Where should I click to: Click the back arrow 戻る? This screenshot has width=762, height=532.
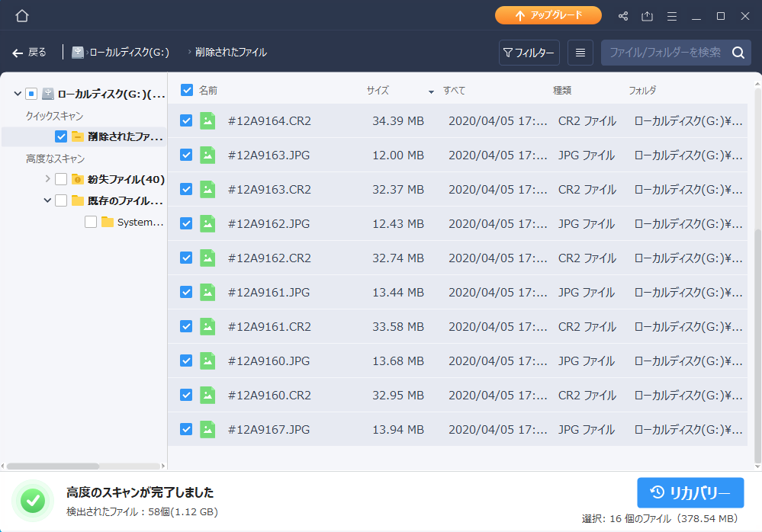coord(30,53)
